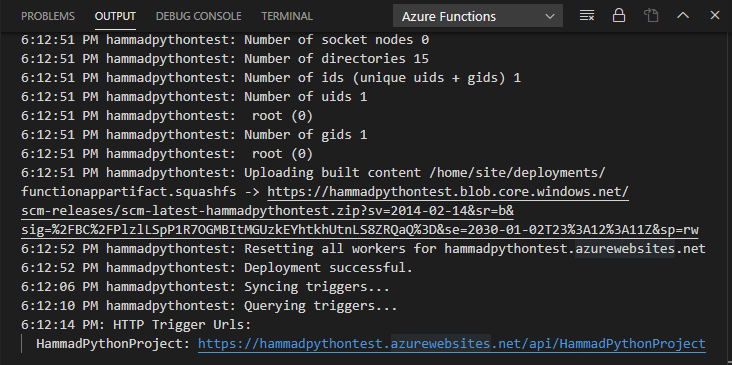This screenshot has width=732, height=365.
Task: Click the open log file icon
Action: click(651, 16)
